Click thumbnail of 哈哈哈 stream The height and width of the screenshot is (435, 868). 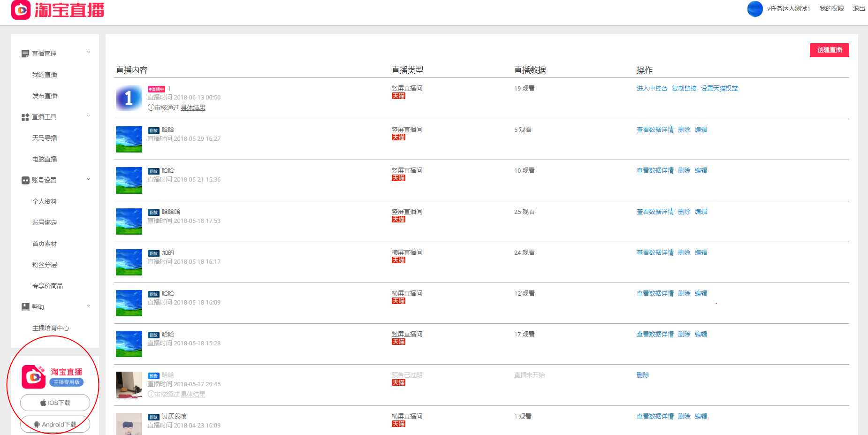129,221
